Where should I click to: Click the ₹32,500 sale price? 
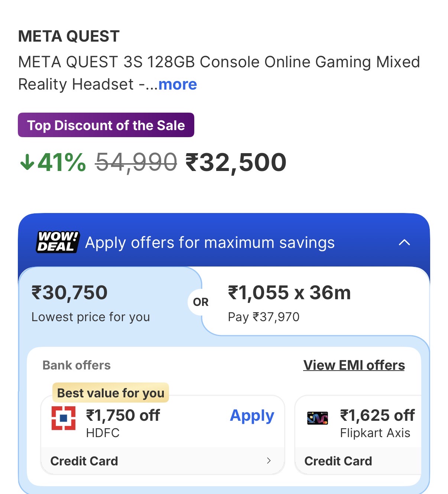(236, 163)
